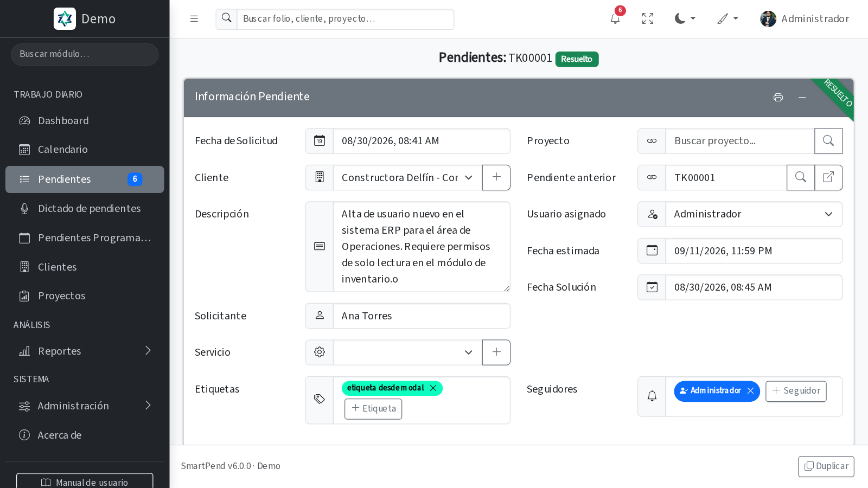Enter fullscreen mode via expand icon

[648, 19]
